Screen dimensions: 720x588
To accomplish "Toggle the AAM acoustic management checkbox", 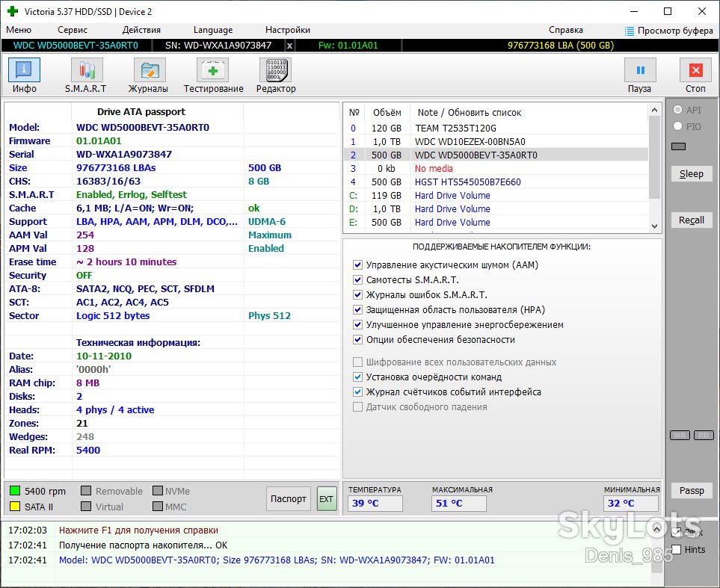I will click(357, 264).
